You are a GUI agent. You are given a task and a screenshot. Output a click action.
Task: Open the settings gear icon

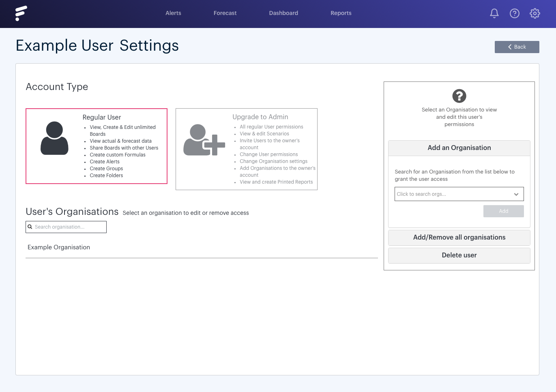(535, 13)
